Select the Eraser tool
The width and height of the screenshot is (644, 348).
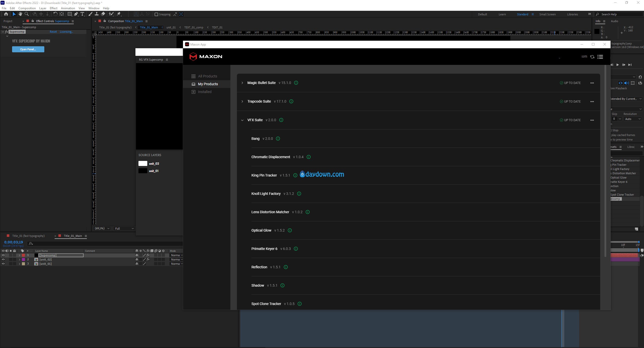tap(103, 14)
